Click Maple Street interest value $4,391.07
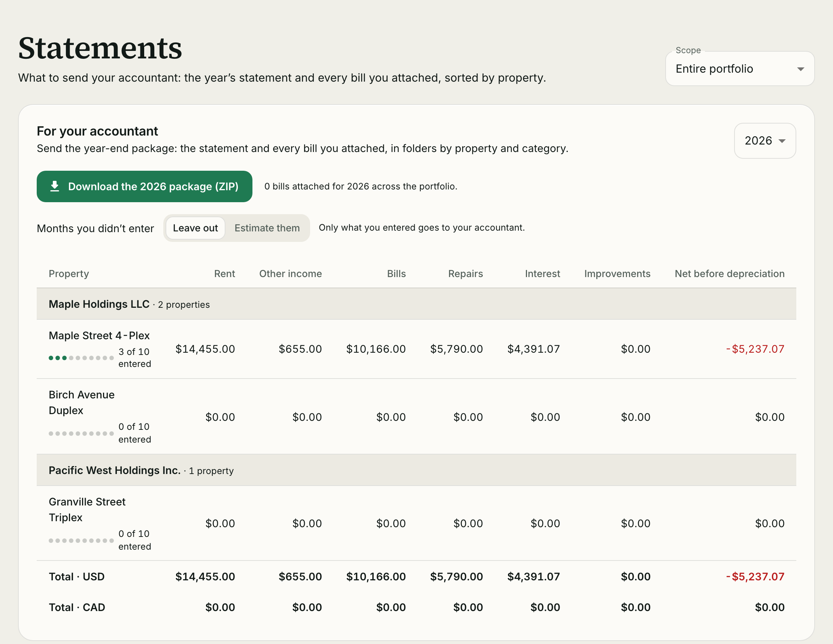The width and height of the screenshot is (833, 644). 534,349
